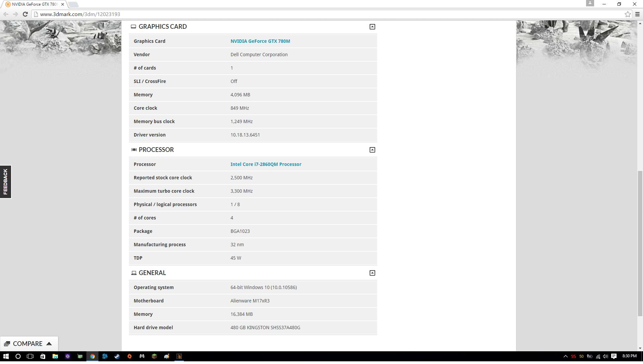
Task: Reload the 3DMark page
Action: pos(25,14)
